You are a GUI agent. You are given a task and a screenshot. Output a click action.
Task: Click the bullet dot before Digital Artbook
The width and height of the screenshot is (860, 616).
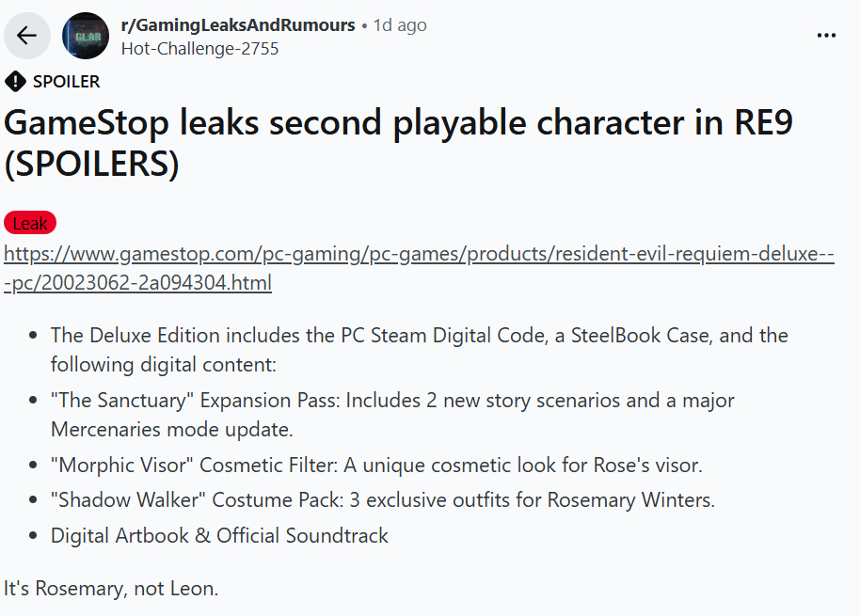[x=34, y=536]
